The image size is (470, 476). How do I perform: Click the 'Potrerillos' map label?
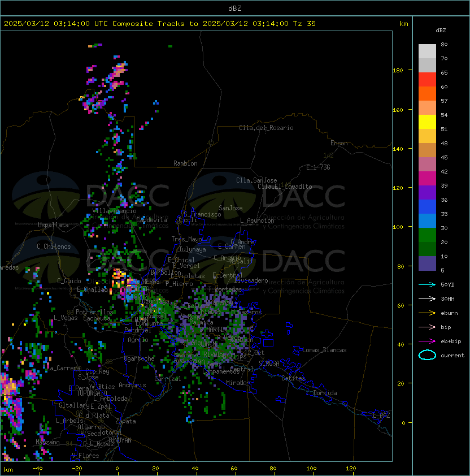pos(94,312)
